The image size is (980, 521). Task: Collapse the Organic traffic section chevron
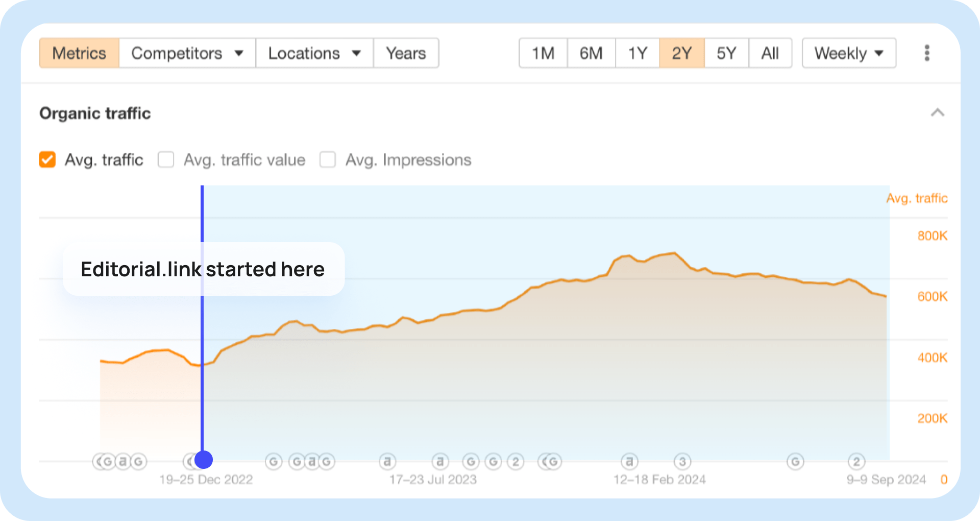point(938,113)
